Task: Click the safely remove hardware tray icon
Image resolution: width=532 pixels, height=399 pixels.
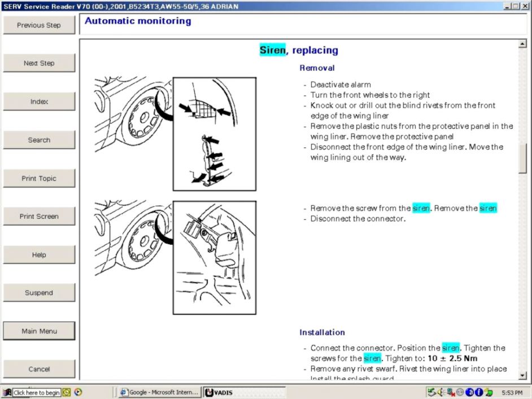Action: (431, 393)
